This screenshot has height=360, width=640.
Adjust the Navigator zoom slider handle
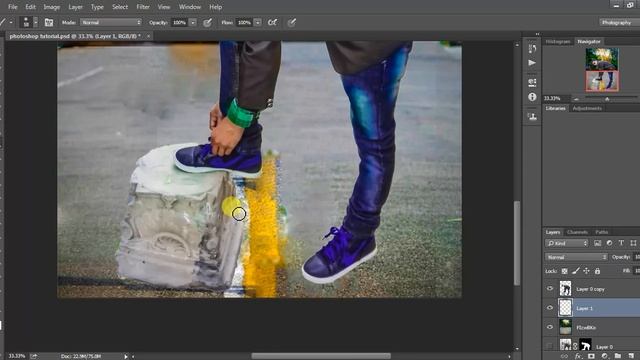tap(607, 99)
